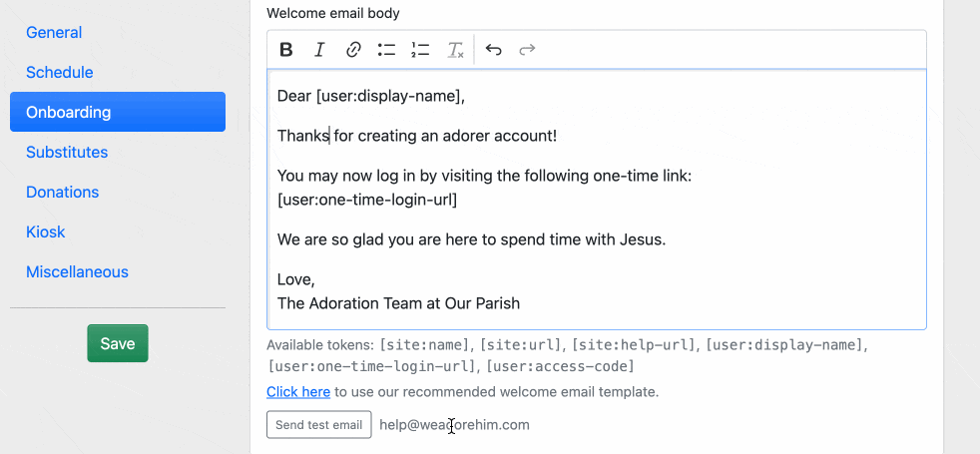The height and width of the screenshot is (454, 980).
Task: Apply italic formatting with the I icon
Action: coord(319,49)
